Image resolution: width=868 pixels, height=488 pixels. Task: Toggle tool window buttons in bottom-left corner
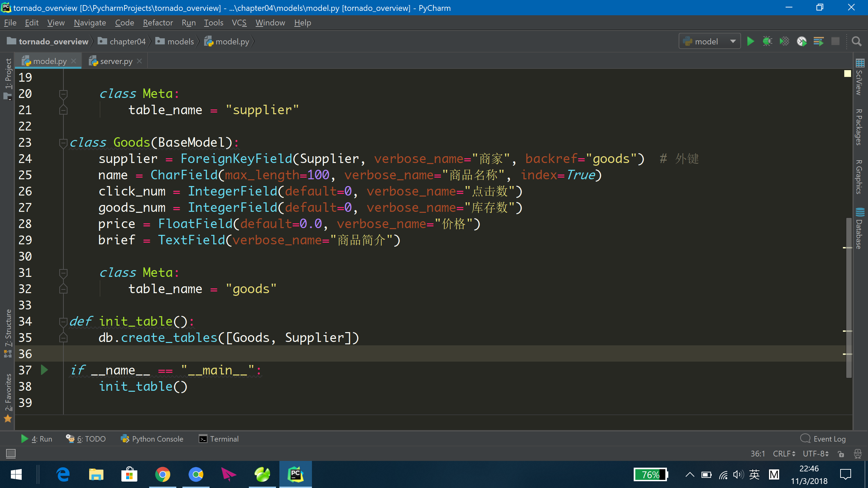pos(11,453)
